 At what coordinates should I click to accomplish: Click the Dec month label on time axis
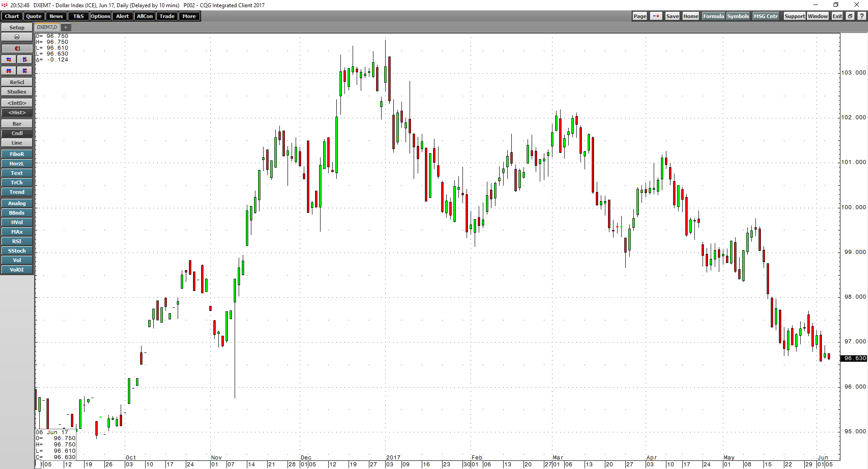click(306, 458)
